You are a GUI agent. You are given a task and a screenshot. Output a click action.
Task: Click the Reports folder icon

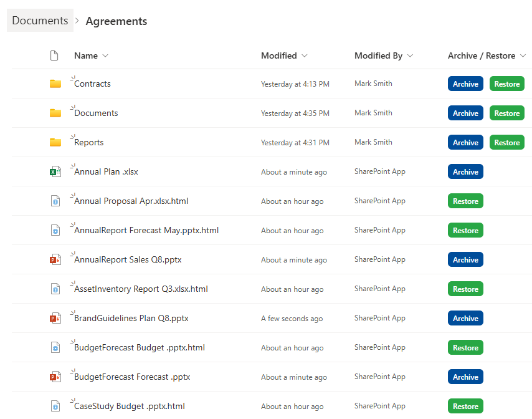[55, 142]
